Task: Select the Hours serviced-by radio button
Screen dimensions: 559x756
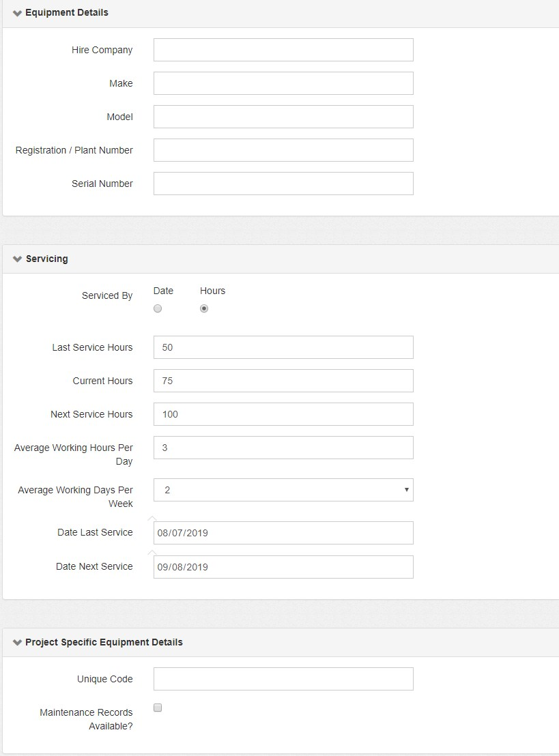Action: pyautogui.click(x=204, y=308)
